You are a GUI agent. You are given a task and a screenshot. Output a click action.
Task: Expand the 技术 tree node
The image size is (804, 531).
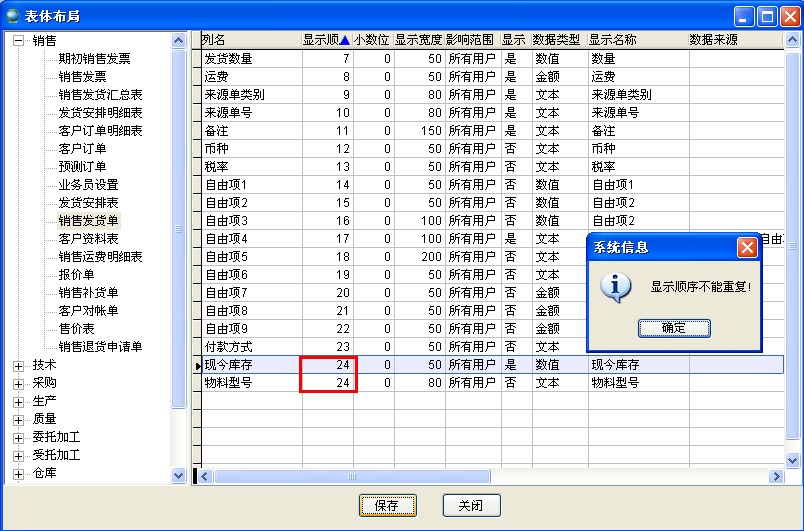point(18,366)
